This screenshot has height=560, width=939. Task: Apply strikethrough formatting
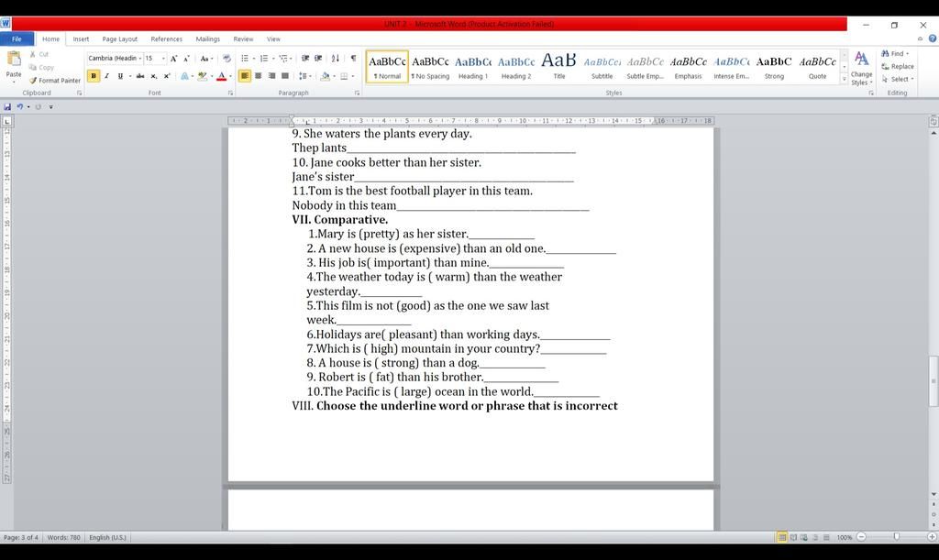pos(140,76)
